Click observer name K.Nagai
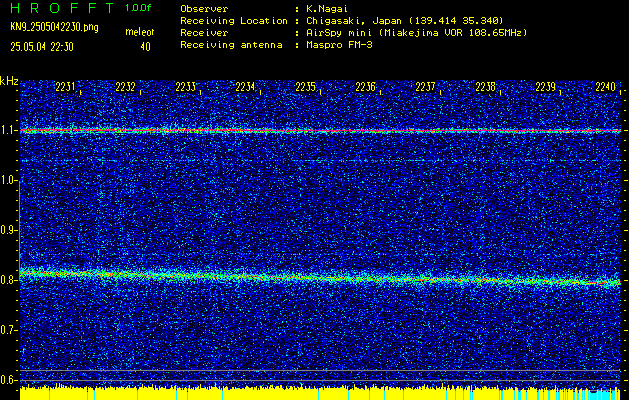Screen dimensions: 629x400 point(325,9)
